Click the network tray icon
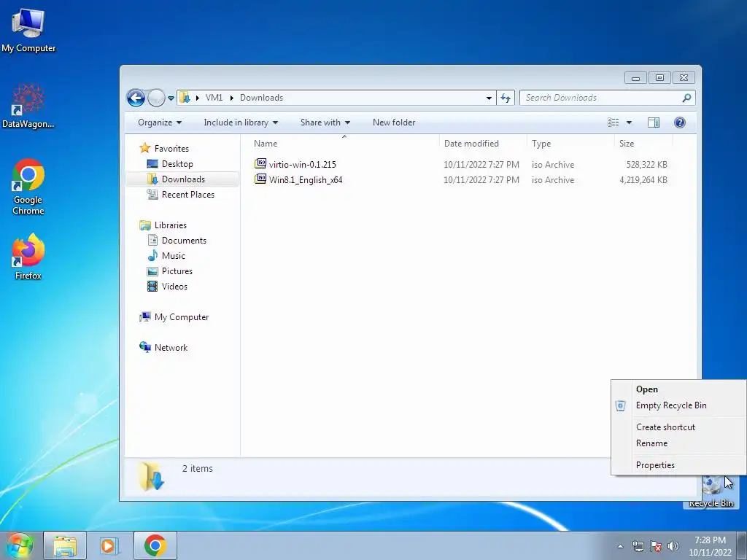Image resolution: width=747 pixels, height=560 pixels. point(638,546)
